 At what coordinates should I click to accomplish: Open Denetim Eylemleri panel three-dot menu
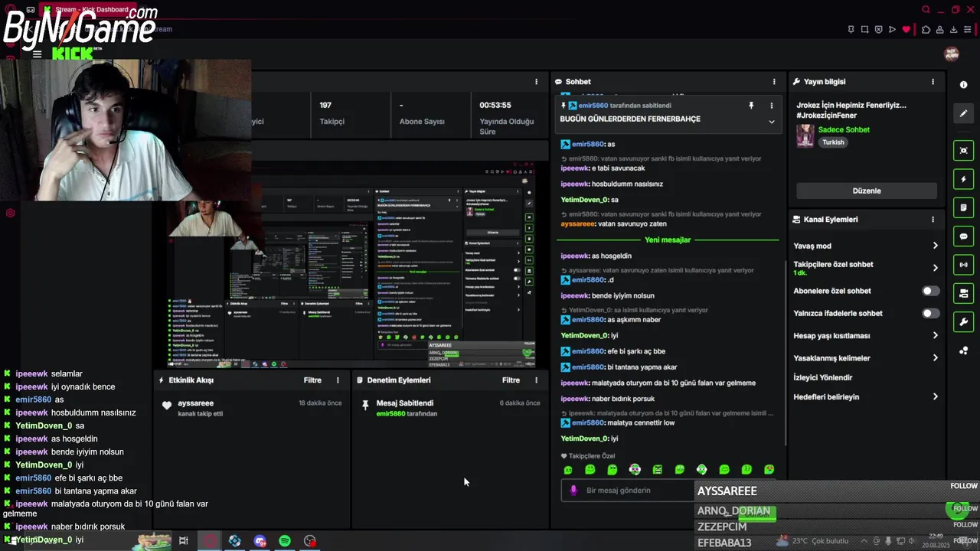point(536,380)
